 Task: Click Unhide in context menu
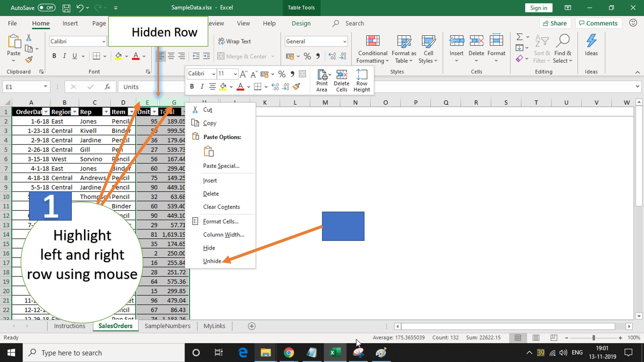click(x=212, y=261)
